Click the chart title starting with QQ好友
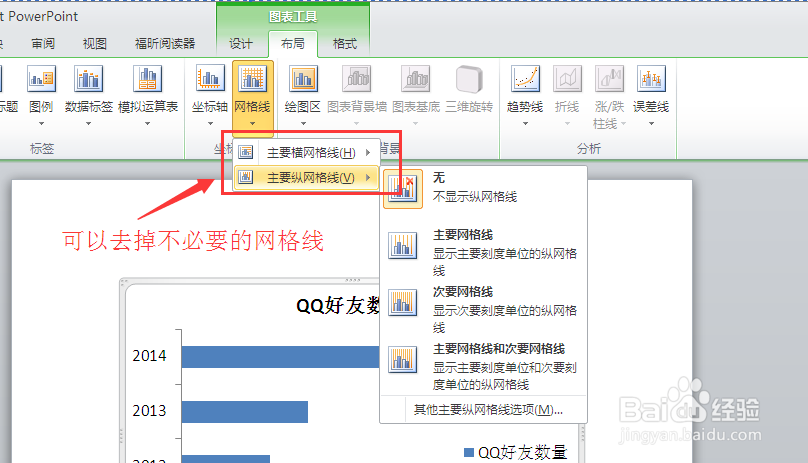 pos(338,306)
